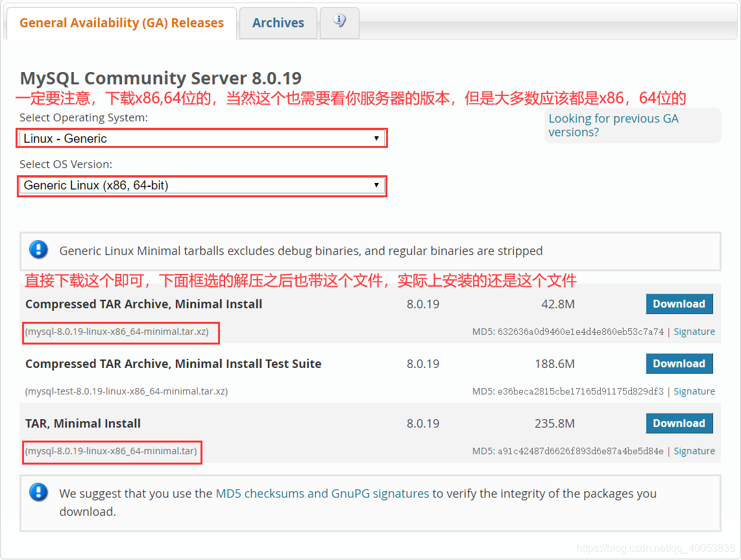Open the Select OS Version dropdown
741x560 pixels.
click(x=202, y=185)
